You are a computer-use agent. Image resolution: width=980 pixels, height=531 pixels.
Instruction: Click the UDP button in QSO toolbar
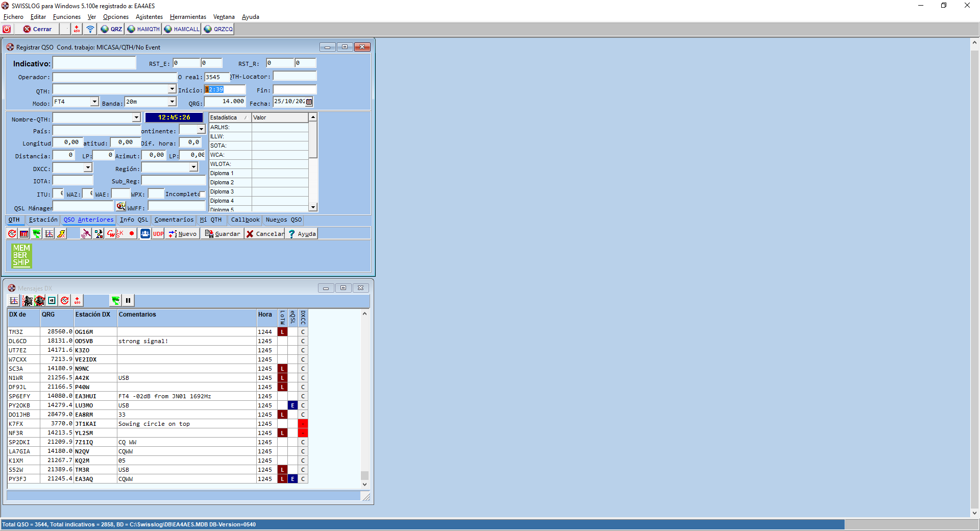pyautogui.click(x=158, y=234)
